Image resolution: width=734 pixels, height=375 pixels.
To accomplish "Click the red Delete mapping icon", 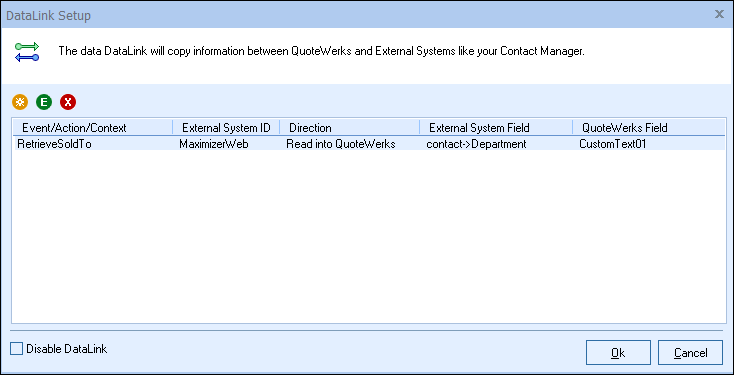I will coord(68,102).
